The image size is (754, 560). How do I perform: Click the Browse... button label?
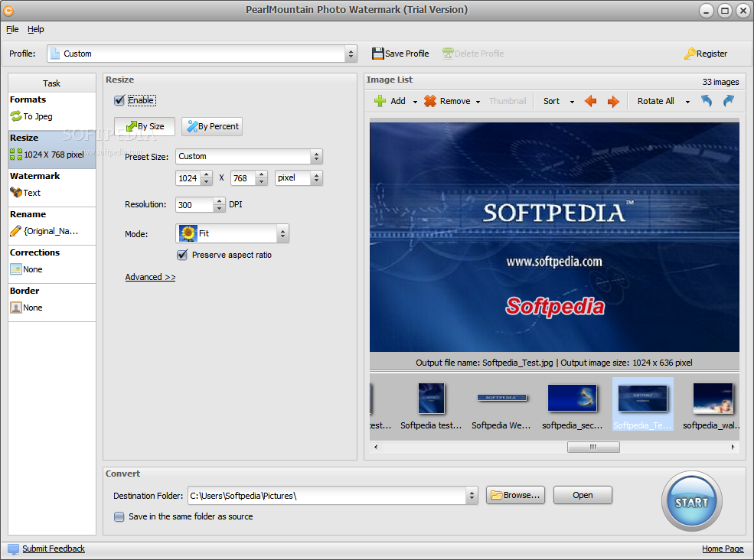[522, 495]
